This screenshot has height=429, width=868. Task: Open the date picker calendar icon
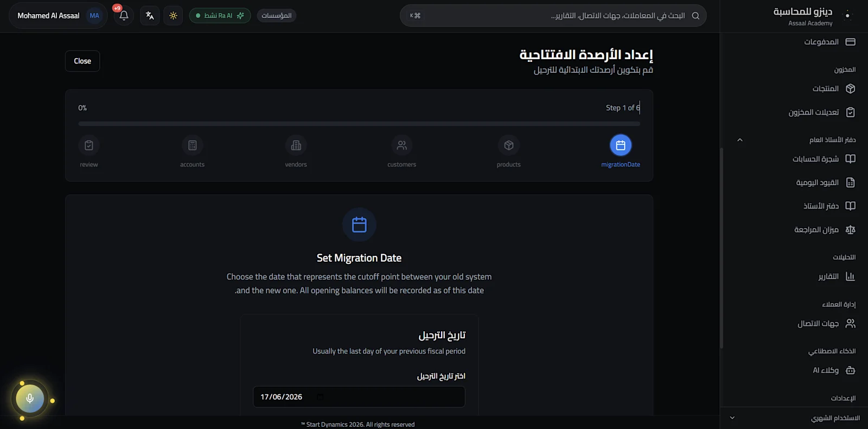point(320,397)
